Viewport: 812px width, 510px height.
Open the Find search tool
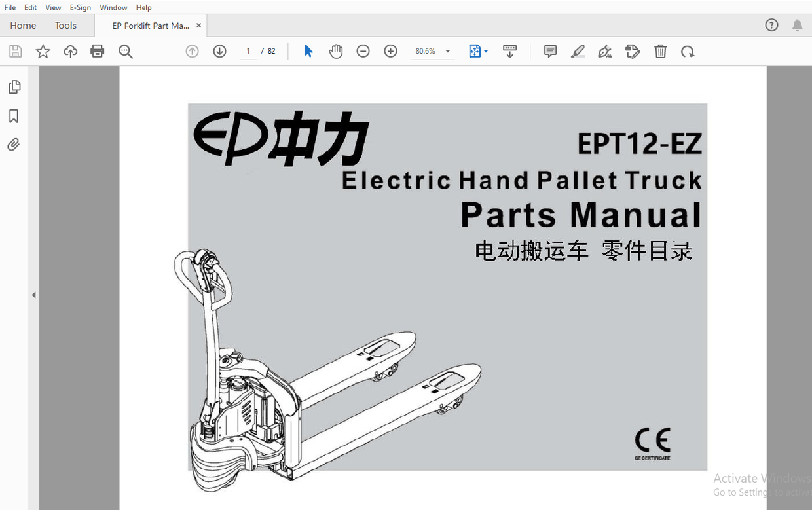(x=126, y=51)
